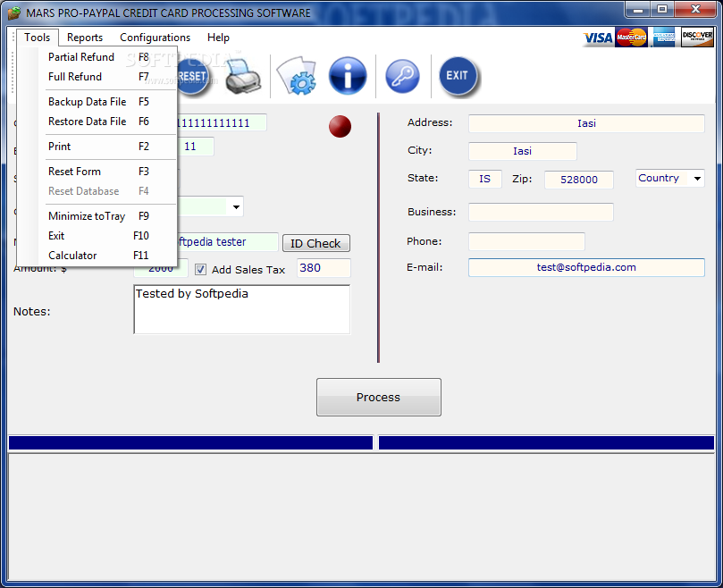Screen dimensions: 723x588
Task: Maximize the window
Action: (662, 9)
